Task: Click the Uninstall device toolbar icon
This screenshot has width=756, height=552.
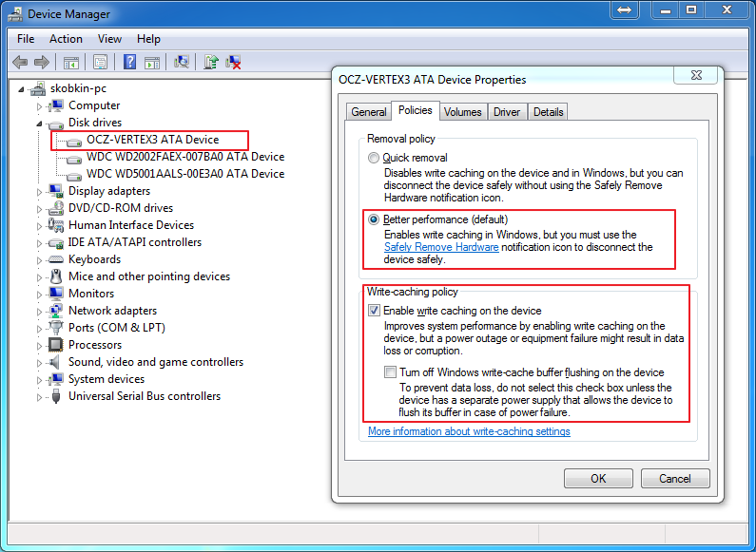Action: coord(233,63)
